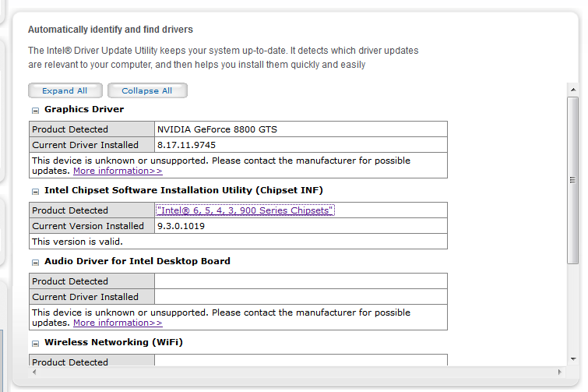Collapse the Audio Driver for Intel Desktop Board section
The height and width of the screenshot is (392, 588).
35,262
